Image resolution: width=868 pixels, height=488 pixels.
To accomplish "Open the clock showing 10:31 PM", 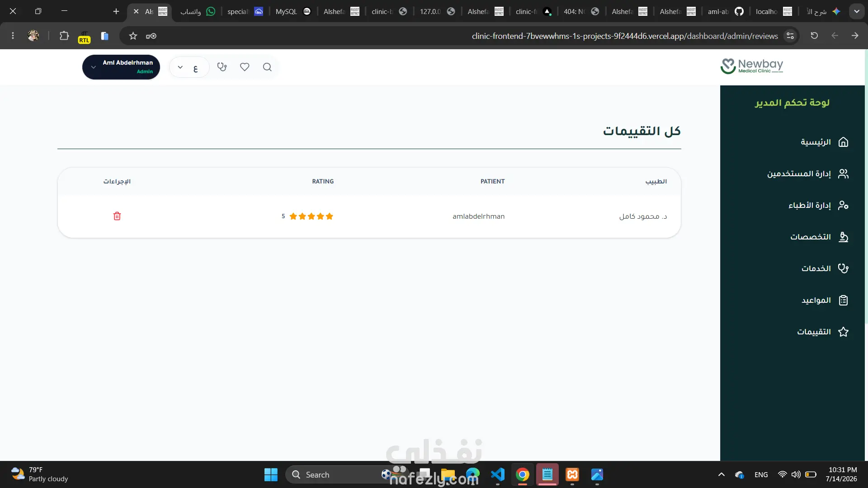I will click(x=841, y=474).
